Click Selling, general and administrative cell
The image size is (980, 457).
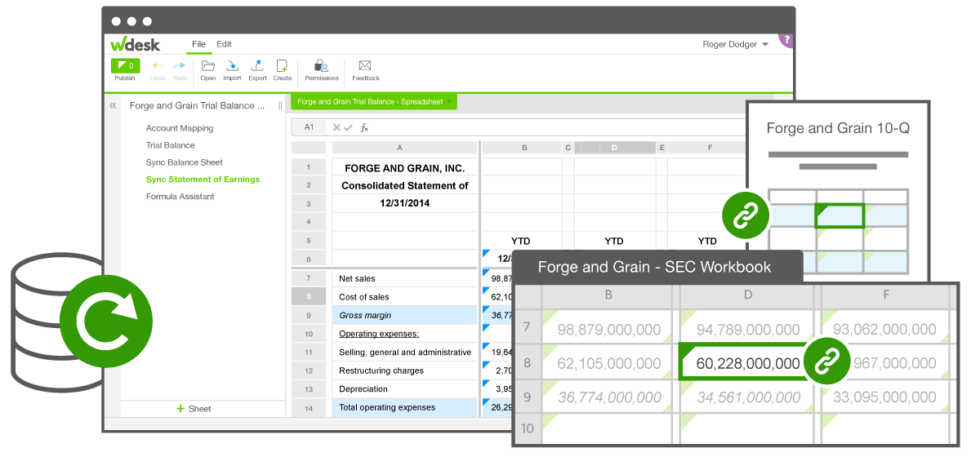(404, 352)
